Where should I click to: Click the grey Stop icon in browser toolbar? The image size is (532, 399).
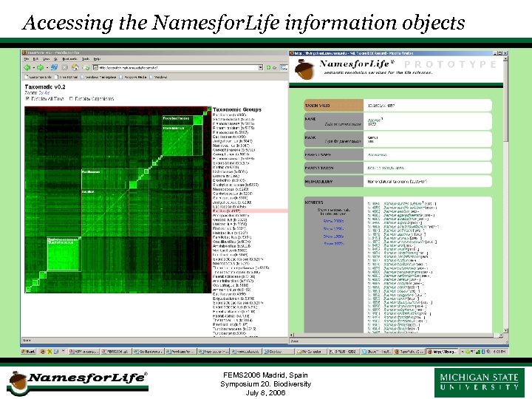(x=64, y=67)
